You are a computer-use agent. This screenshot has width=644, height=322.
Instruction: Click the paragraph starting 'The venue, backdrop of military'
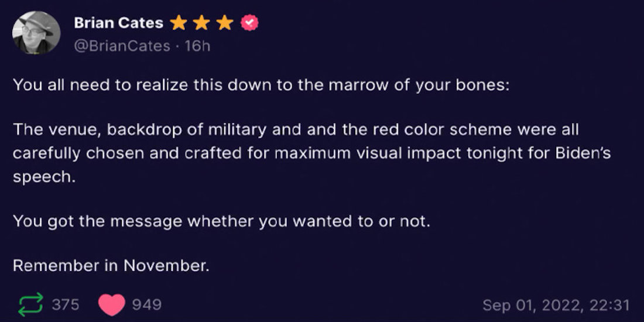311,153
